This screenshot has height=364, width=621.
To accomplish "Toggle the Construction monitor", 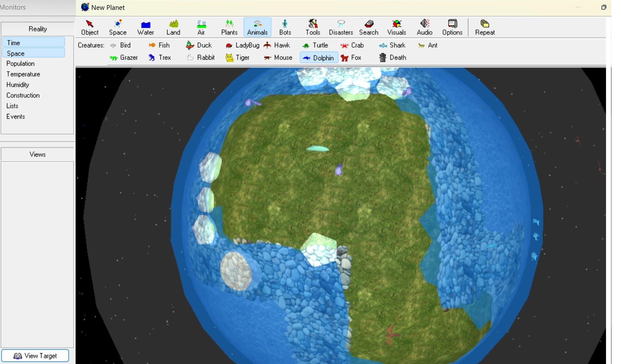I will [x=23, y=95].
